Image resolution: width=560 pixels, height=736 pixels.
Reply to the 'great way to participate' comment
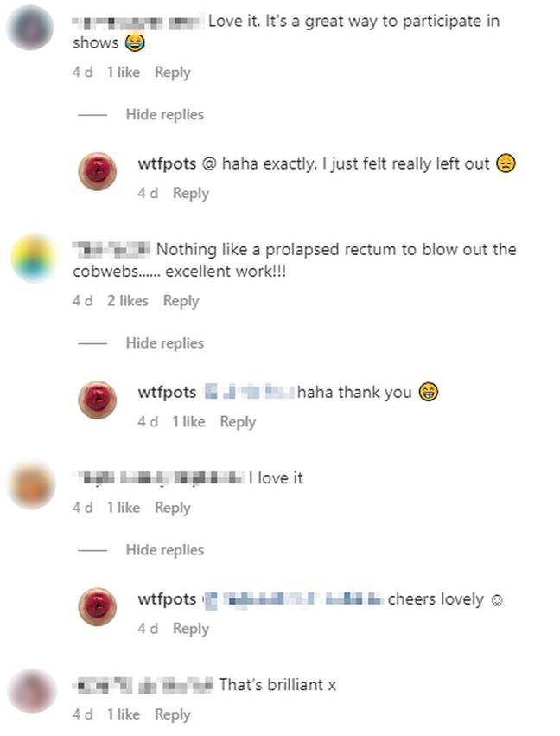click(173, 73)
